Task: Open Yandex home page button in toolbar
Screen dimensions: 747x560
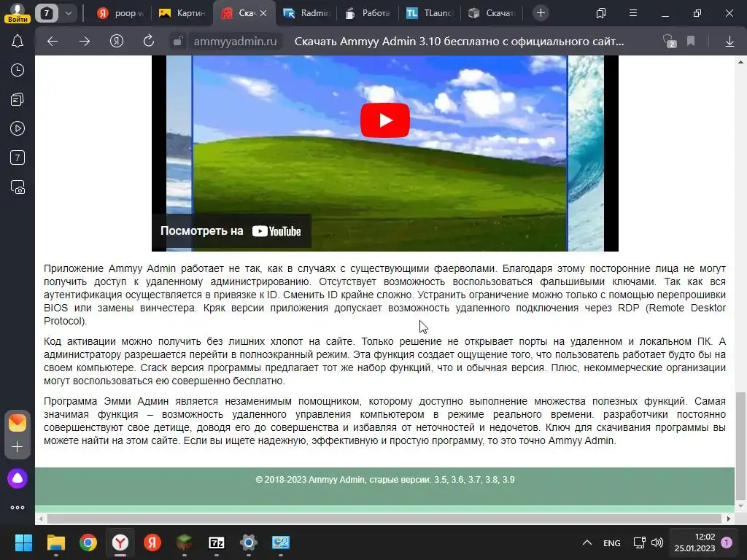Action: pos(116,42)
